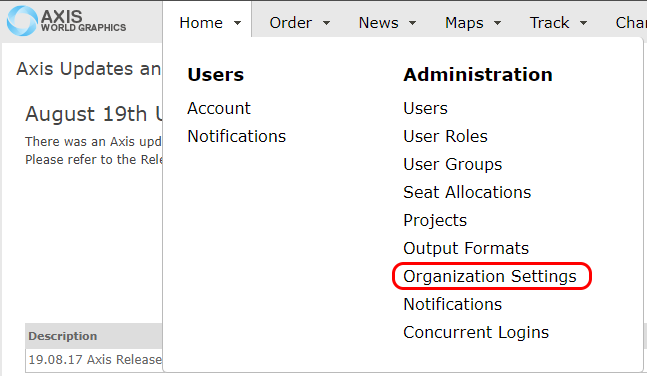647x376 pixels.
Task: Open Concurrent Logins
Action: click(x=476, y=333)
